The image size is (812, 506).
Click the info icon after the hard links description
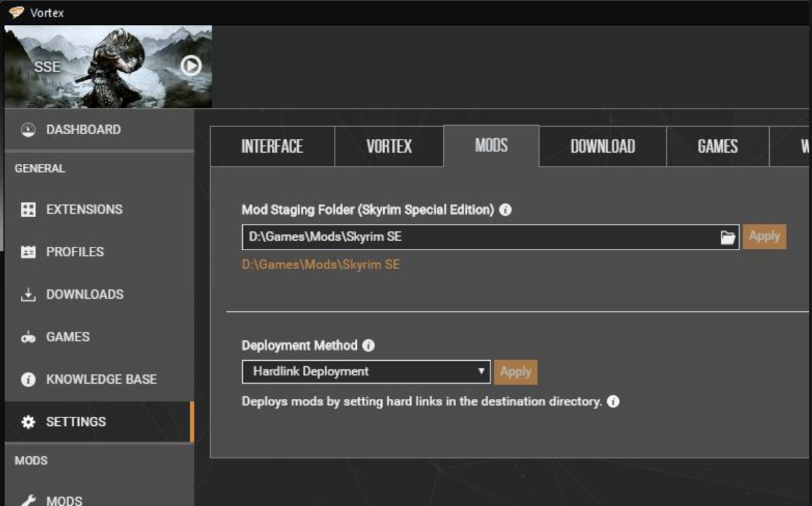(613, 402)
